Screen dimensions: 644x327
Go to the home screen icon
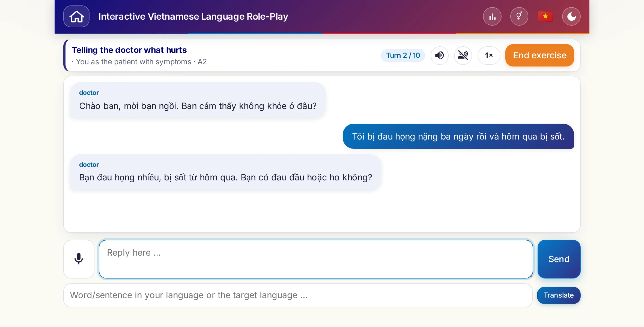(76, 16)
